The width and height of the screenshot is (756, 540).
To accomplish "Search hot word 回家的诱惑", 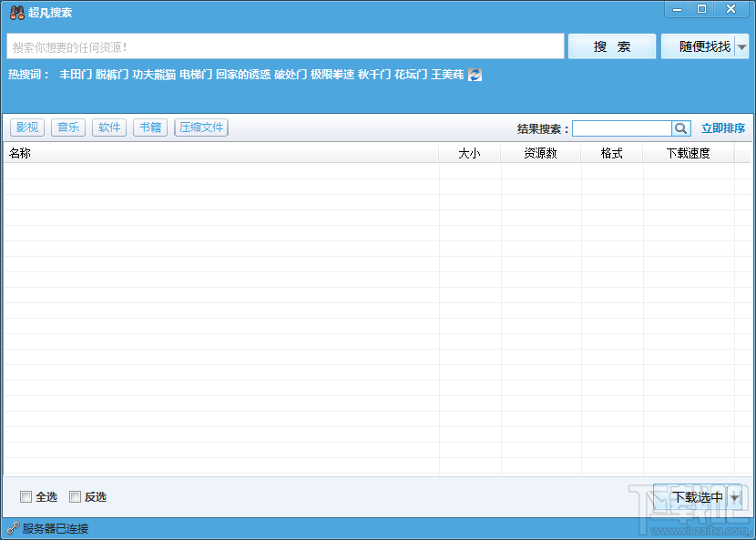I will click(x=243, y=75).
